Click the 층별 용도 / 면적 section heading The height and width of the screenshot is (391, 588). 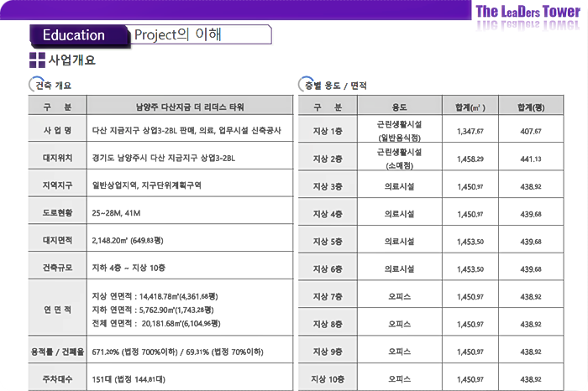click(335, 86)
